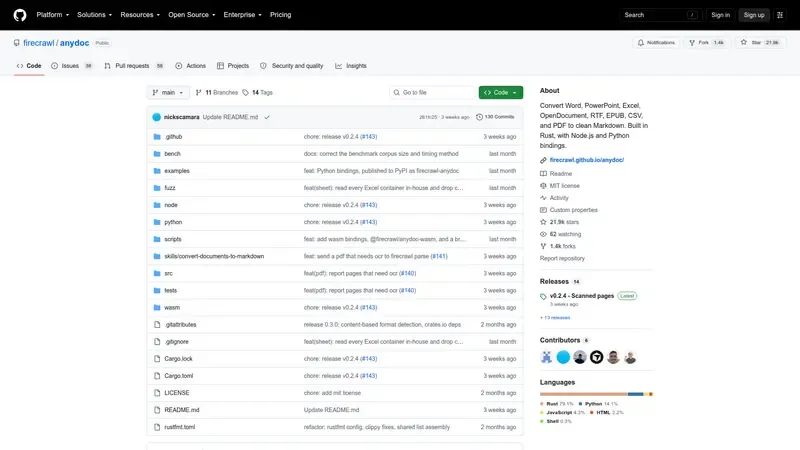Click the branches icon next to 11 Branches
800x450 pixels.
(x=198, y=92)
